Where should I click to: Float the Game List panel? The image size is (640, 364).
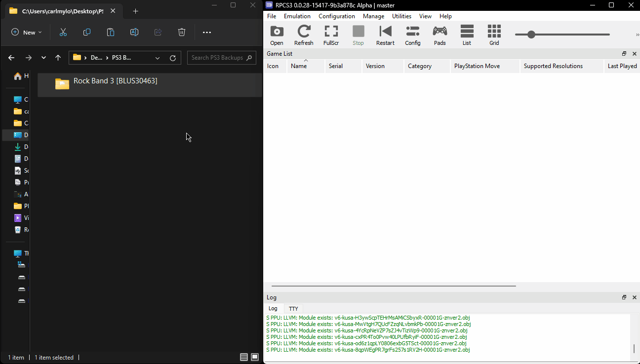624,54
